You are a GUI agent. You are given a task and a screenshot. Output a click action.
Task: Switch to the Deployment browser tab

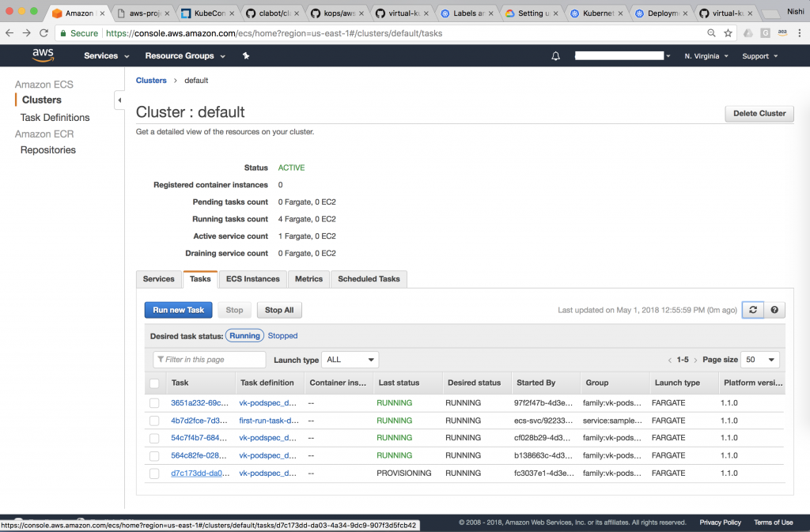[662, 13]
